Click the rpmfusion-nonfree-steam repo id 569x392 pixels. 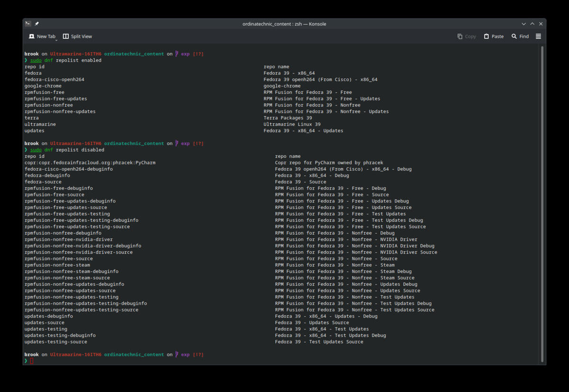[57, 265]
